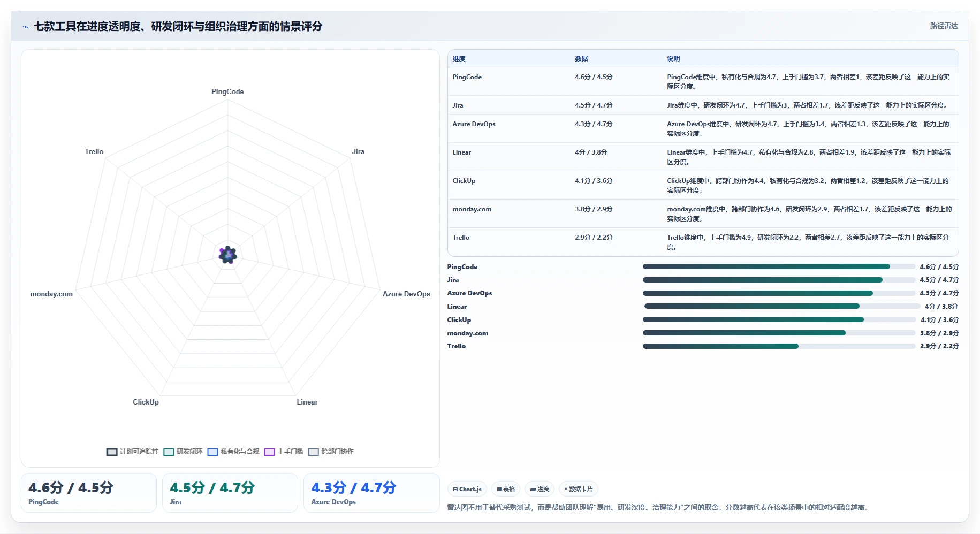This screenshot has height=534, width=980.
Task: Click the 数据卡片 tag chip
Action: (579, 489)
